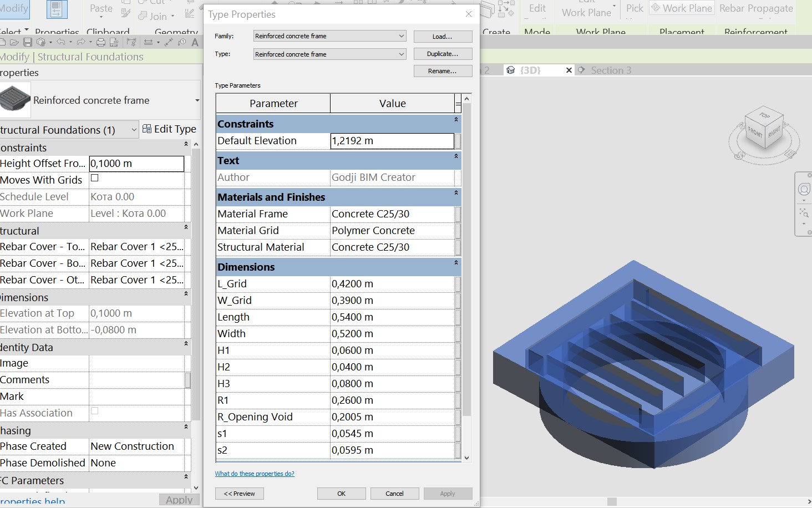Click the Rename... button
The width and height of the screenshot is (812, 508).
coord(443,71)
